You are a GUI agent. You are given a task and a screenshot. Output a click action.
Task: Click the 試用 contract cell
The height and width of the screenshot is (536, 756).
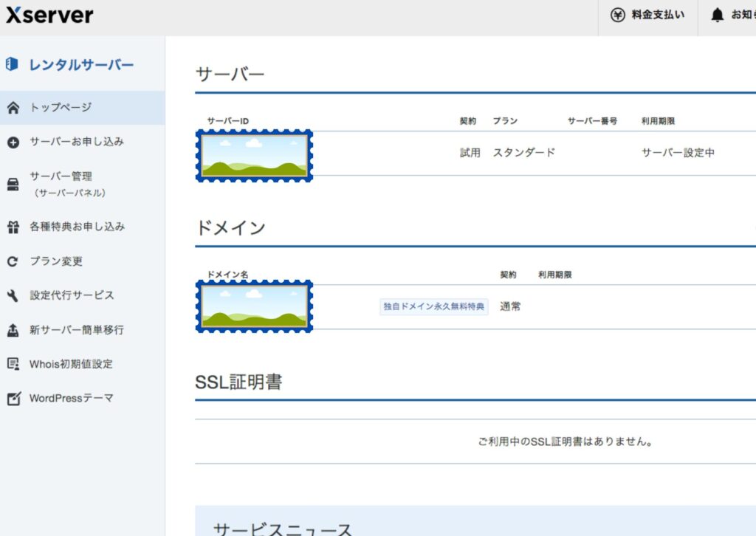[x=470, y=153]
